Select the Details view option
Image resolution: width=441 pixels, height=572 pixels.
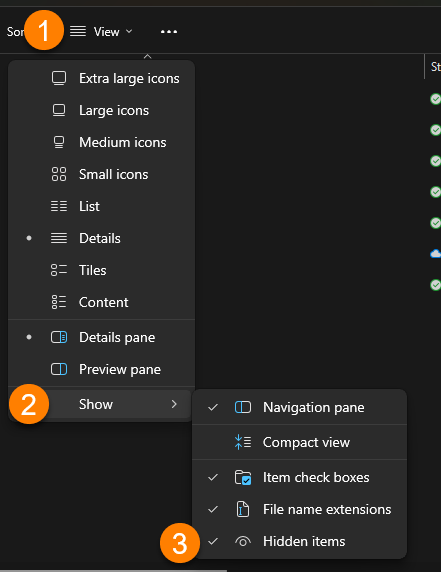pos(101,239)
